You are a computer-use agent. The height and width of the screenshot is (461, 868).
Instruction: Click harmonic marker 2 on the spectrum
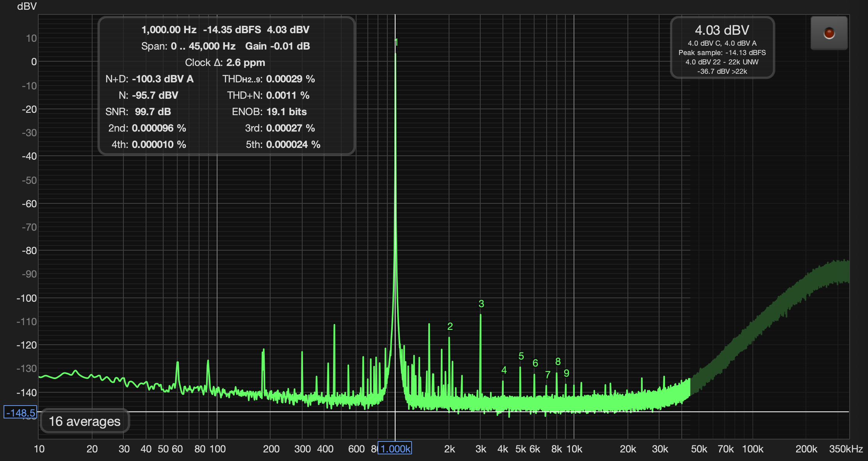450,326
